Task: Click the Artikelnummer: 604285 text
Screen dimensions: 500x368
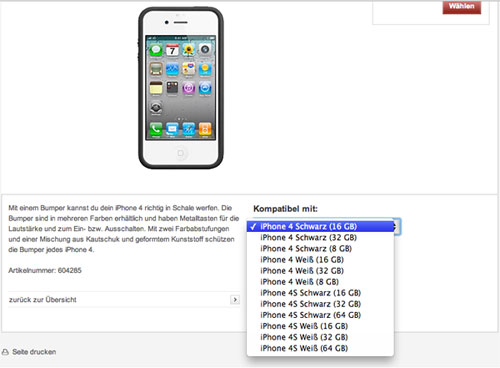Action: tap(45, 270)
